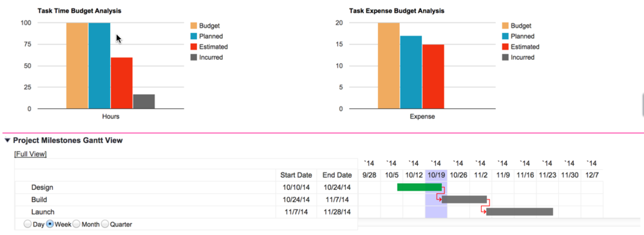The image size is (644, 235).
Task: Click the green Design Gantt bar
Action: pos(419,187)
